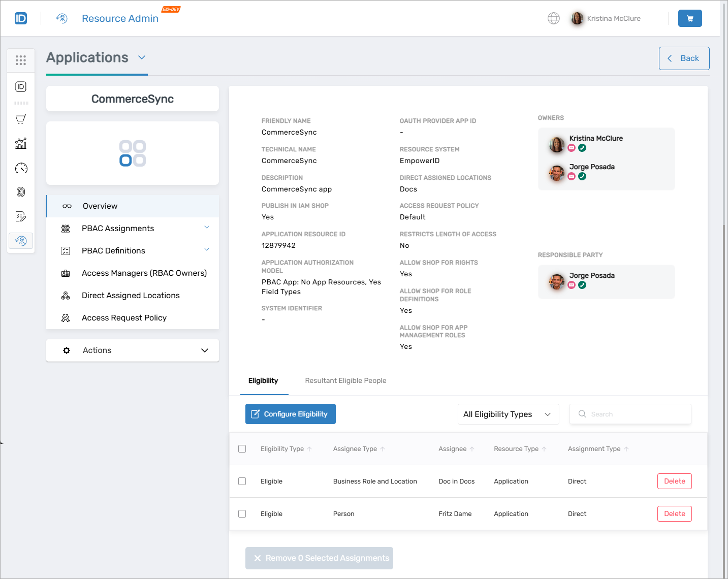Screen dimensions: 728x579
Task: Click the Access Managers badge icon
Action: [x=66, y=273]
